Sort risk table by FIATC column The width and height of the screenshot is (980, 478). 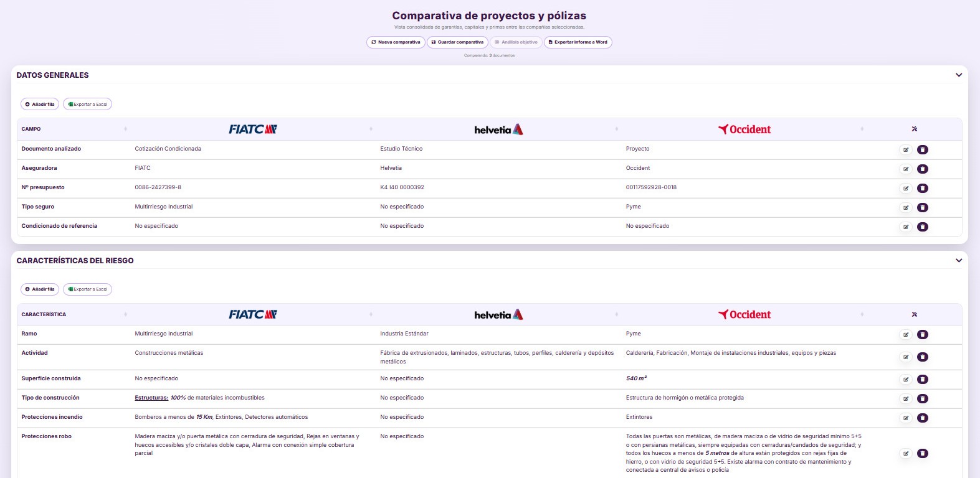(x=371, y=314)
